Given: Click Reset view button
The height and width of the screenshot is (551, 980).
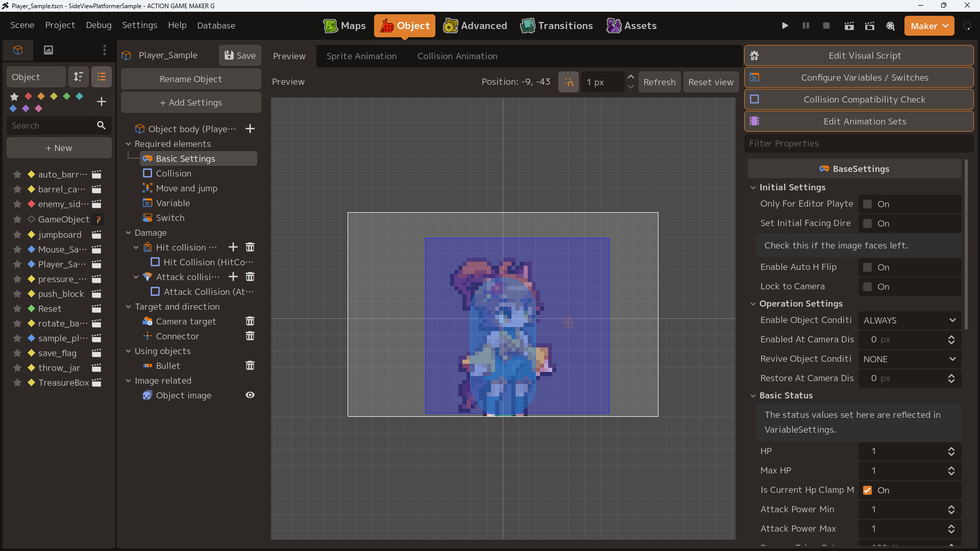Looking at the screenshot, I should [710, 82].
